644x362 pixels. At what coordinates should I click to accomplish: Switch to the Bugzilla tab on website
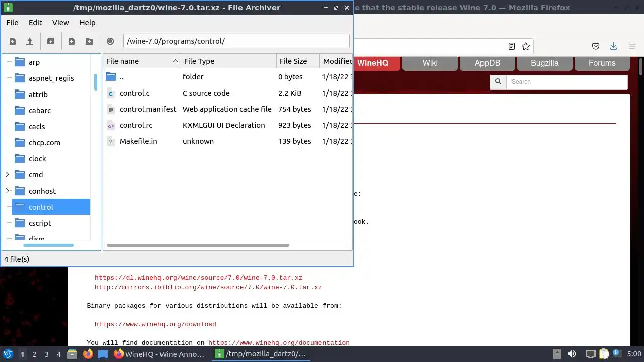pos(545,63)
